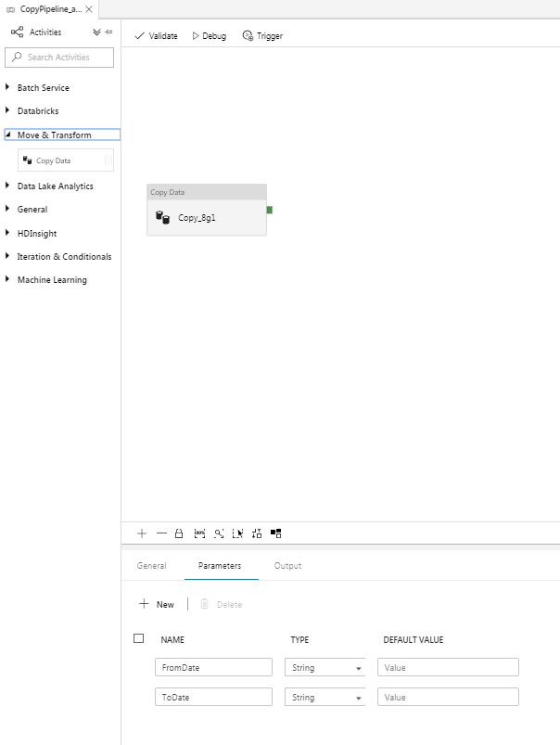Click the Activities tree icon
This screenshot has width=560, height=745.
coord(17,32)
